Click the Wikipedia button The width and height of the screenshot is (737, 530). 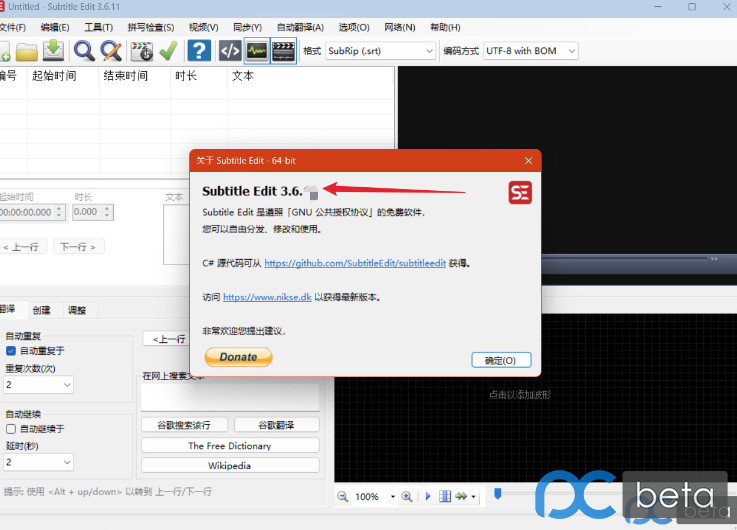point(230,466)
